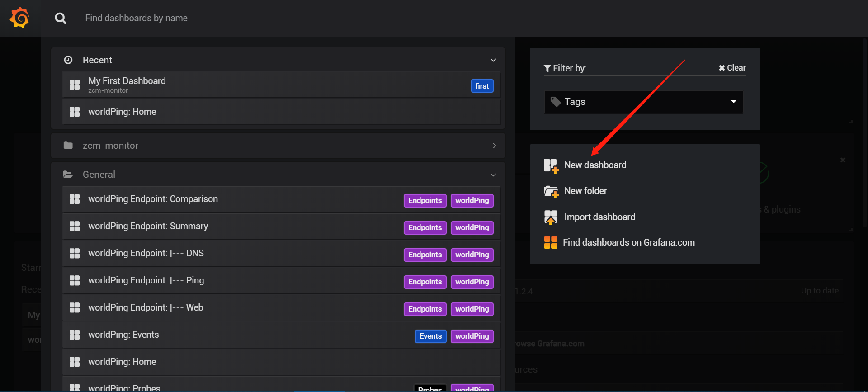Select the zcm-monitor folder row

click(278, 146)
